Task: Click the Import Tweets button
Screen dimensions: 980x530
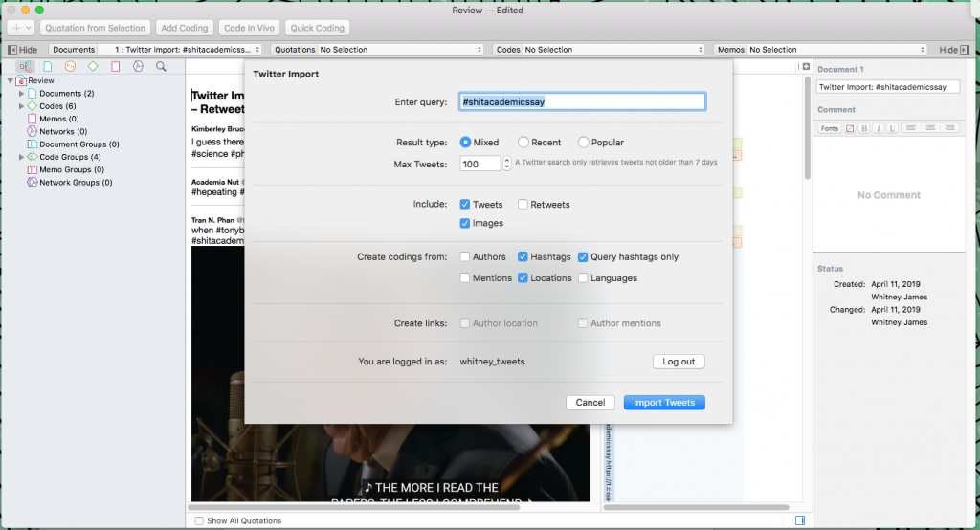Action: tap(664, 403)
